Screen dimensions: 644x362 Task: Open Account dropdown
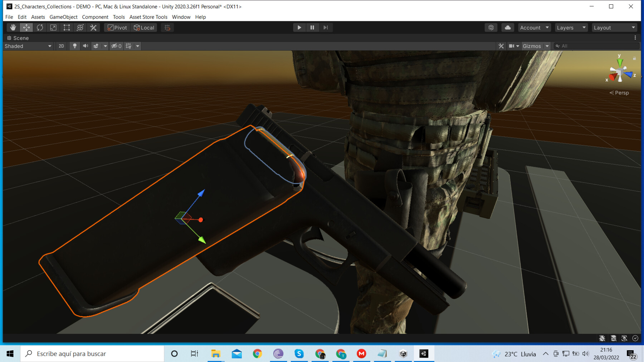click(534, 28)
